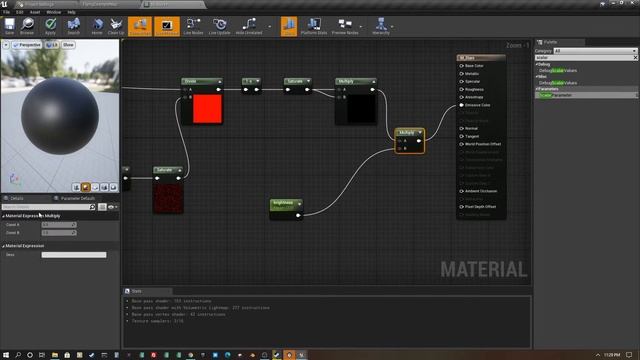The height and width of the screenshot is (360, 640).
Task: Toggle the Live Nodes toolbar button
Action: coord(193,26)
